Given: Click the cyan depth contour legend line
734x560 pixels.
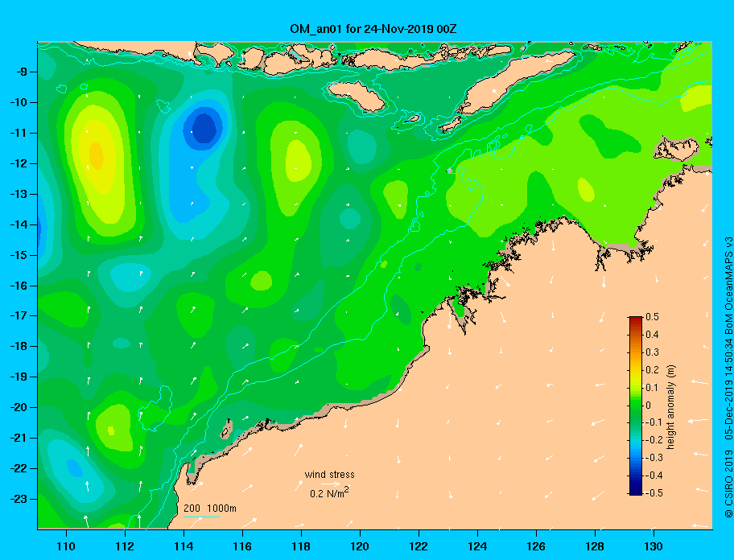Looking at the screenshot, I should click(201, 517).
